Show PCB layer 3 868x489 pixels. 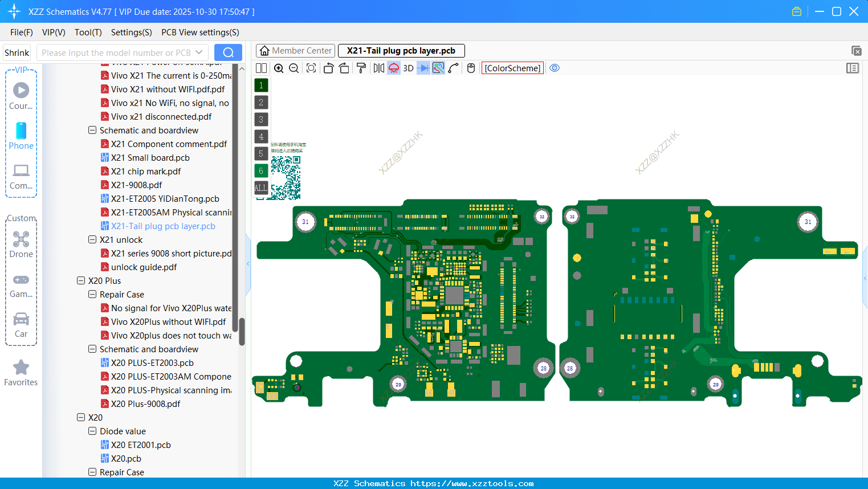(261, 120)
